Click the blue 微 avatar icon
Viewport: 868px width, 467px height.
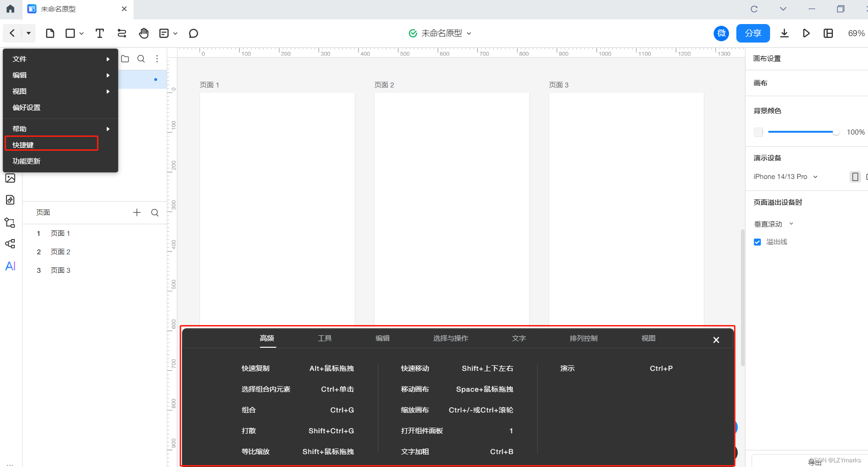pyautogui.click(x=721, y=33)
